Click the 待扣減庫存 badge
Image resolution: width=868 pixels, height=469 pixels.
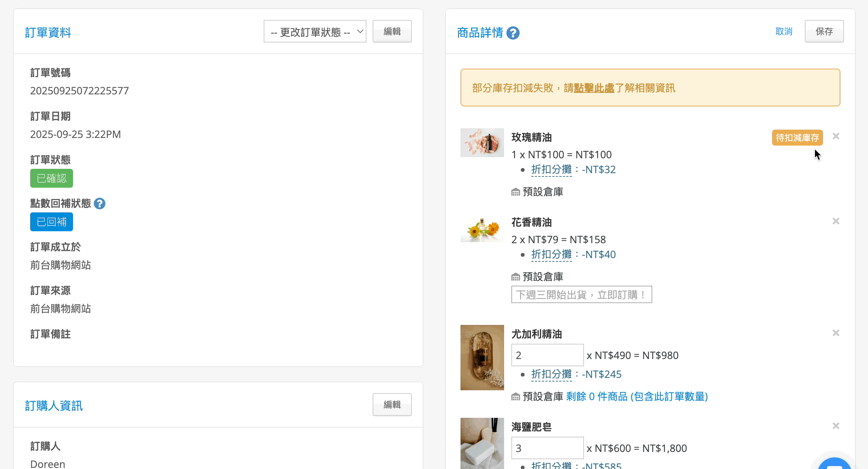pos(797,138)
